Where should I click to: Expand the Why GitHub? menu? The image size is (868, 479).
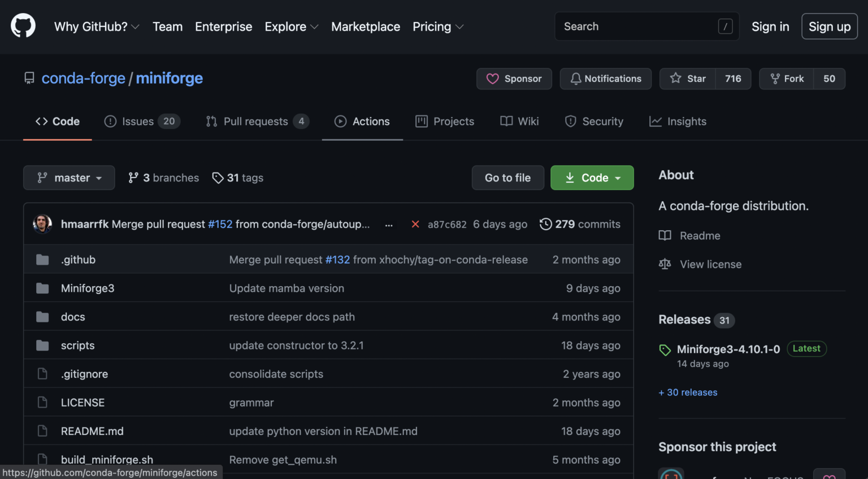[96, 27]
